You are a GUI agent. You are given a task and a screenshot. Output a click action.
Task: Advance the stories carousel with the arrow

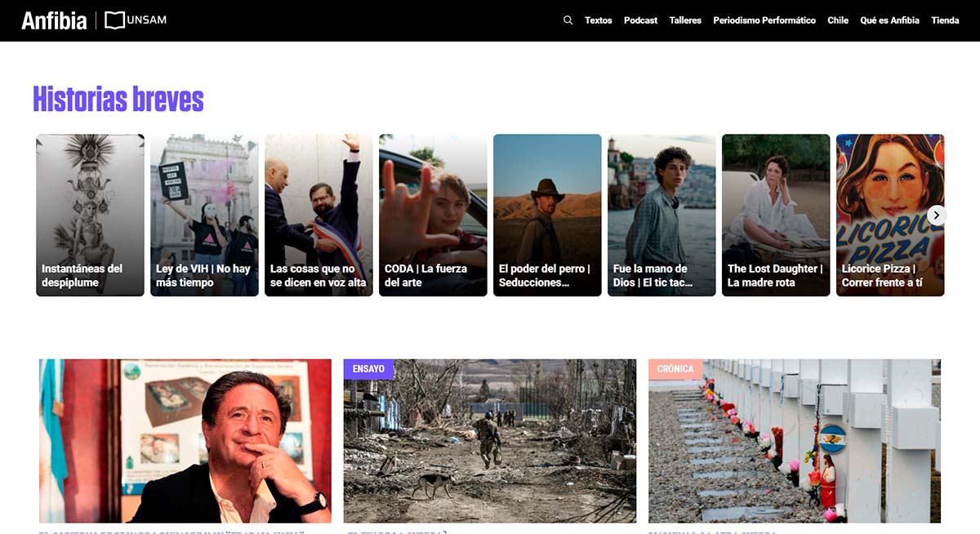[x=937, y=216]
